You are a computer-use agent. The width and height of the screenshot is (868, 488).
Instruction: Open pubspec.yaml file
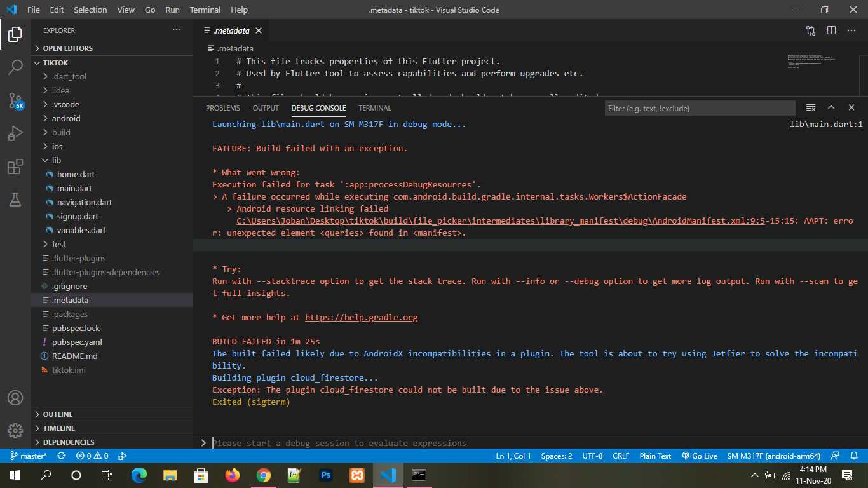pyautogui.click(x=112, y=342)
